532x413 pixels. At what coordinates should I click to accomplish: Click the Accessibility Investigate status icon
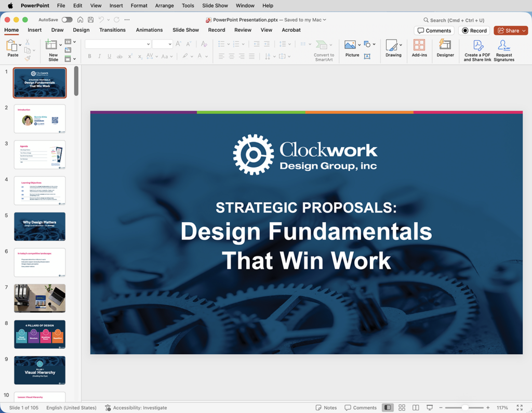pos(108,408)
